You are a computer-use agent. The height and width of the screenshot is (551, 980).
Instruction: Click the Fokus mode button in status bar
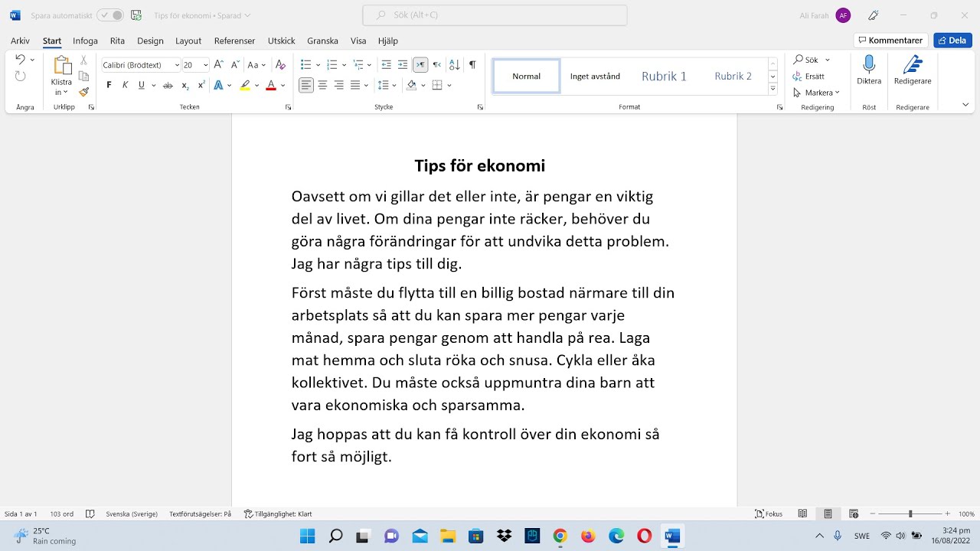click(x=769, y=514)
